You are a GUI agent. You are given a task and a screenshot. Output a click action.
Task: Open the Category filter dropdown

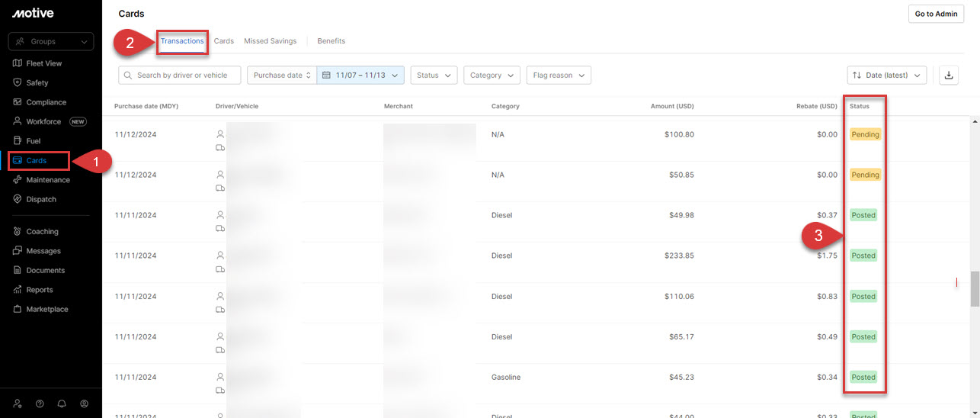coord(492,75)
